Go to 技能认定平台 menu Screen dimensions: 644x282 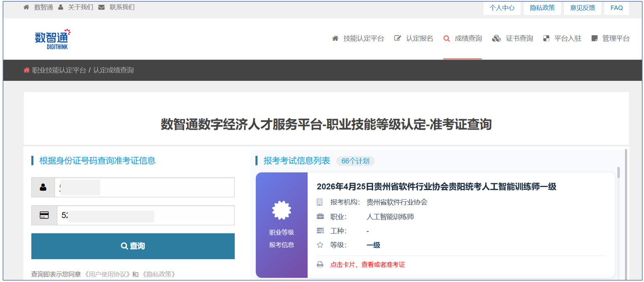click(364, 39)
